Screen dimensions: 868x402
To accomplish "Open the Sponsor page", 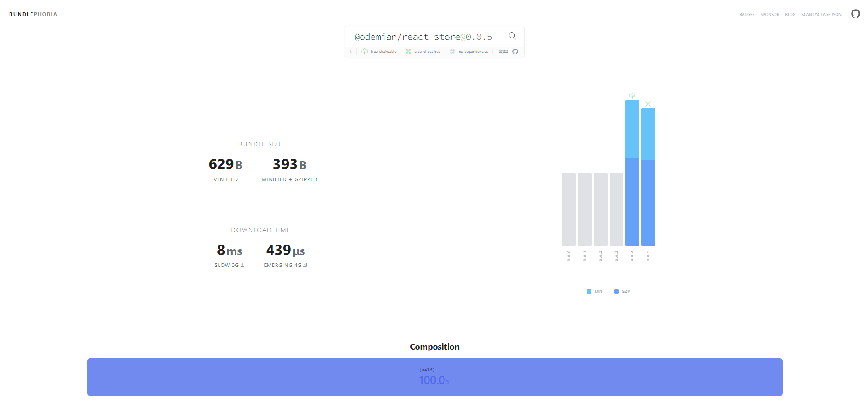I will [x=769, y=15].
